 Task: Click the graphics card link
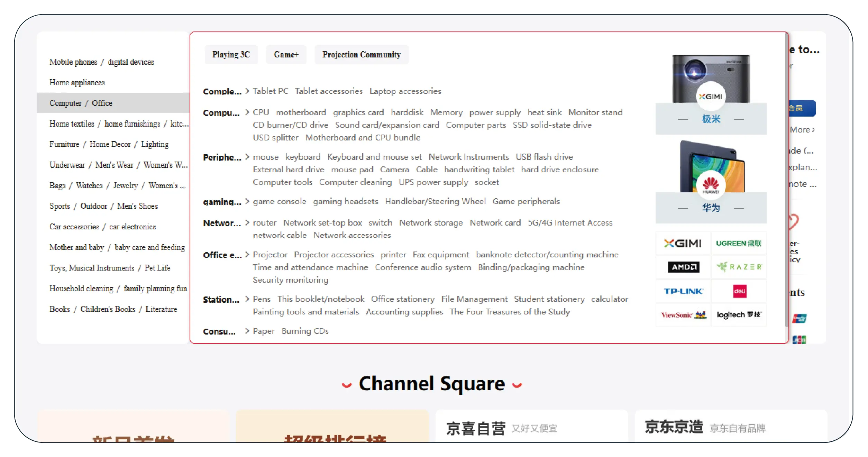tap(358, 112)
